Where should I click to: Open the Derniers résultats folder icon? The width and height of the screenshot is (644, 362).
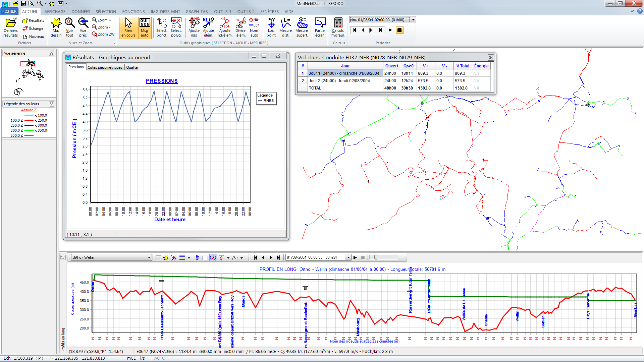11,27
